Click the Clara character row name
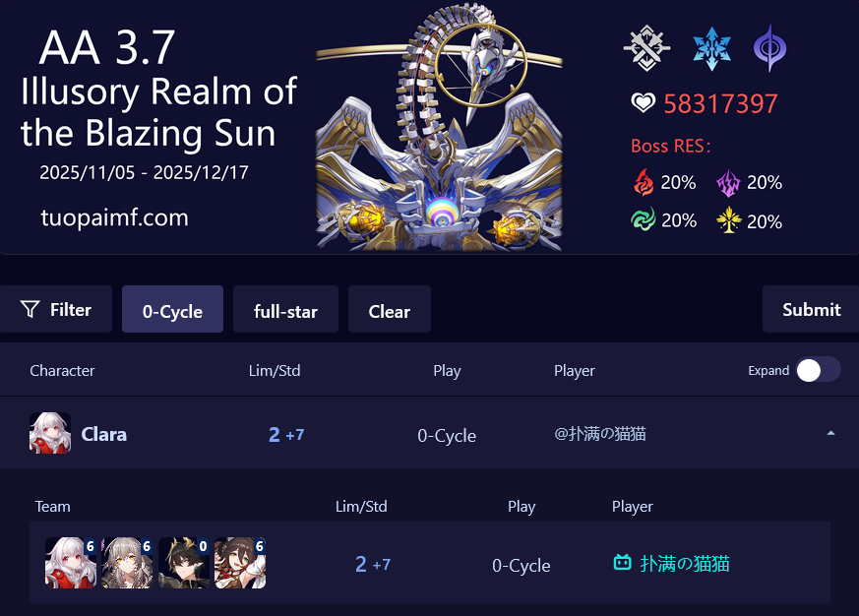Image resolution: width=859 pixels, height=616 pixels. click(104, 434)
